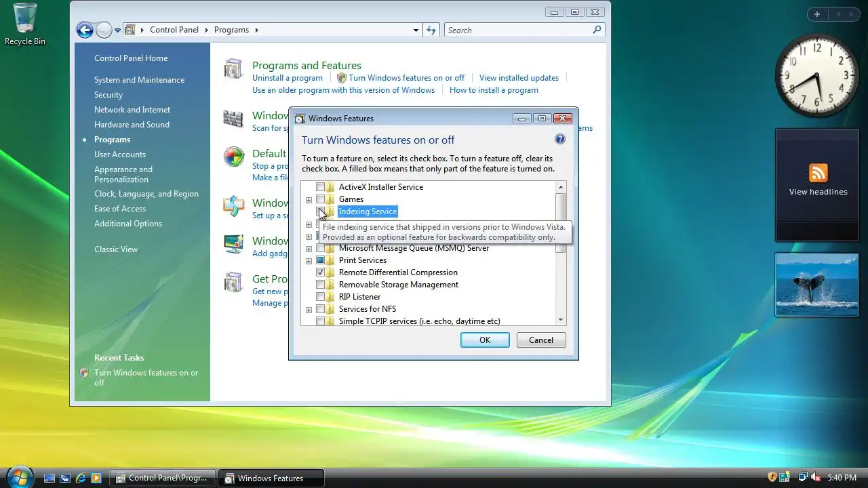Viewport: 868px width, 488px height.
Task: Click Switch between windows quick launch icon
Action: coord(65,478)
